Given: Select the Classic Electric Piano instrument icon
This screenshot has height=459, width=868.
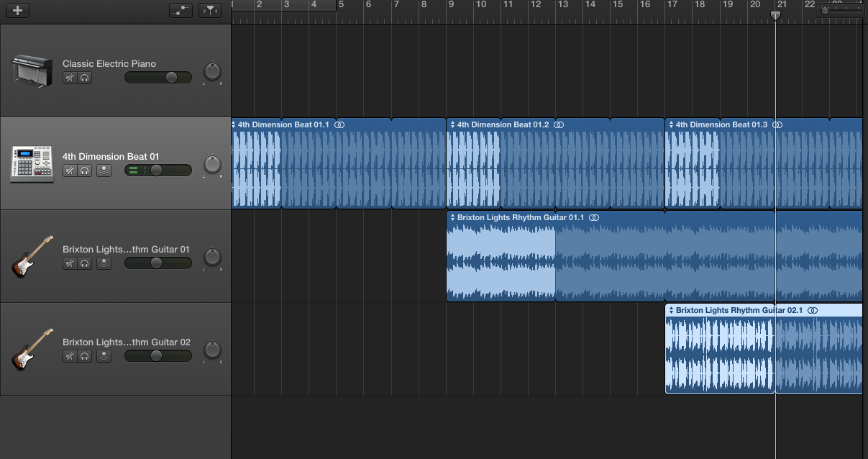Looking at the screenshot, I should (x=32, y=71).
